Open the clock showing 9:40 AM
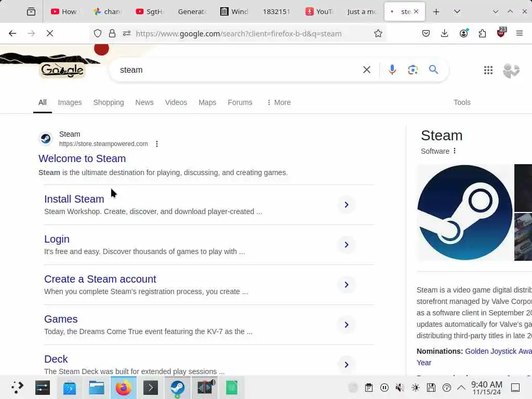532x399 pixels. tap(486, 388)
